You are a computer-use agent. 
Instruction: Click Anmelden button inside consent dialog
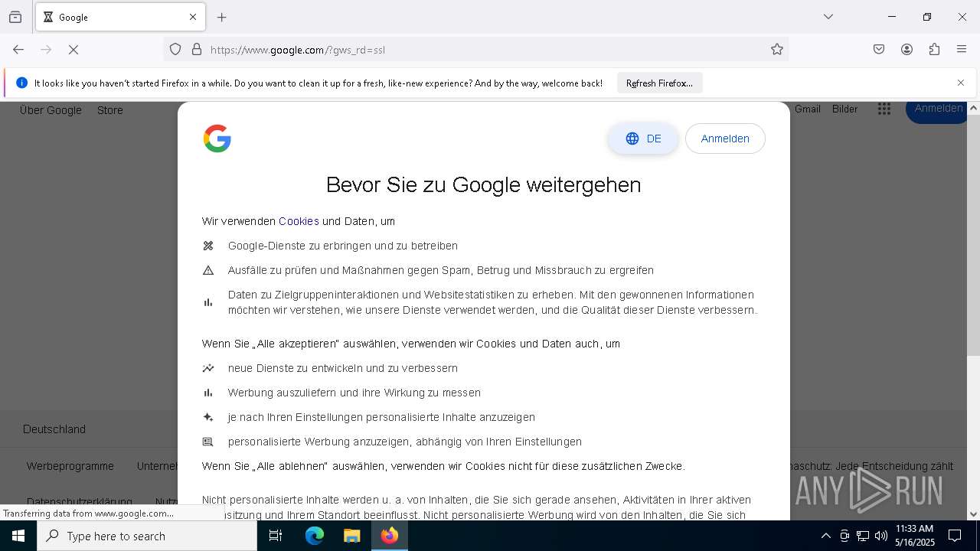(x=725, y=139)
